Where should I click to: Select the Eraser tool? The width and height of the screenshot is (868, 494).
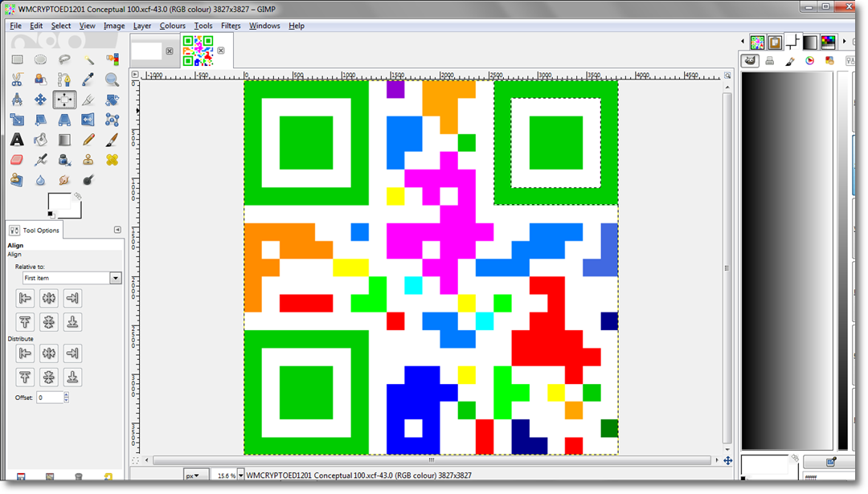pos(17,160)
